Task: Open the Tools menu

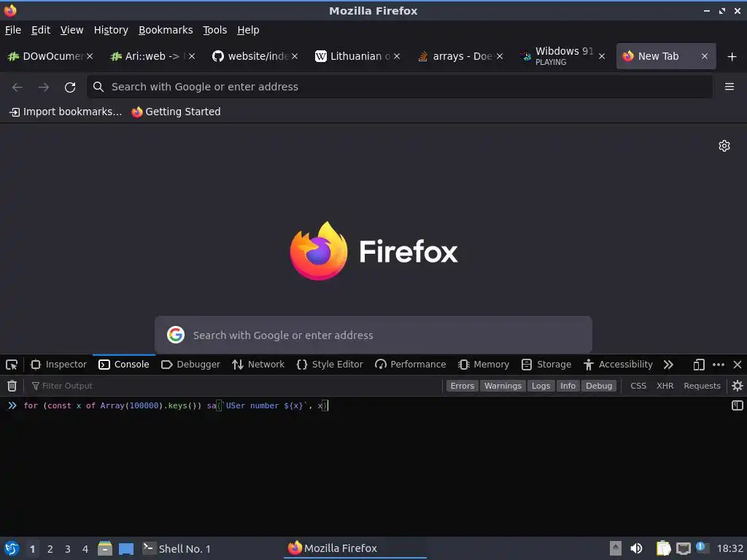Action: tap(215, 30)
